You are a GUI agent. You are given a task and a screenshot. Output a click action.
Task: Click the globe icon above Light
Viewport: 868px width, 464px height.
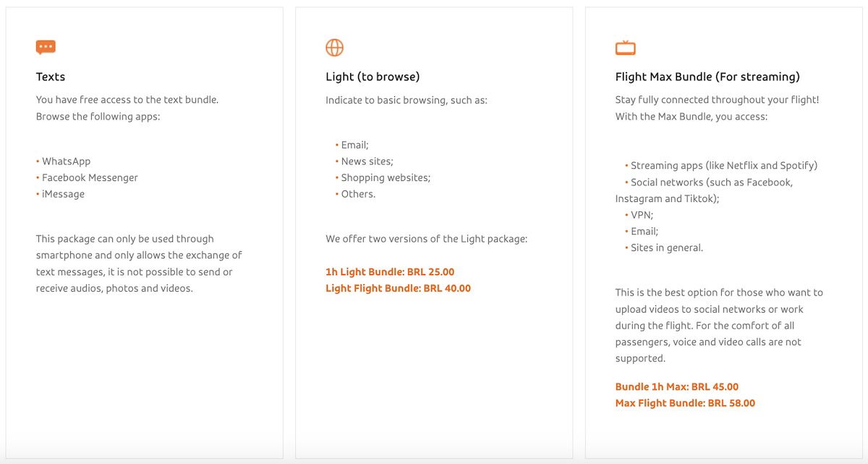334,48
